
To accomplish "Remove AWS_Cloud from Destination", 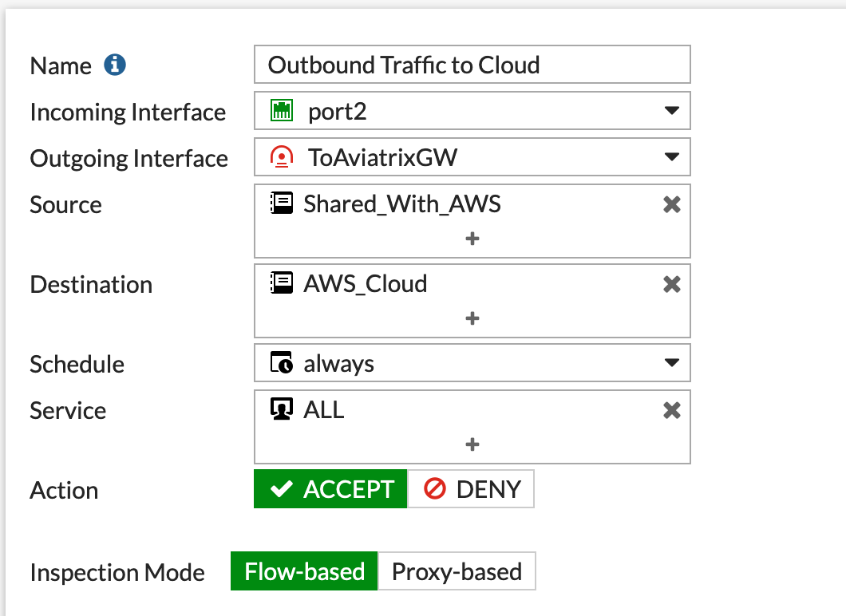I will (x=672, y=284).
